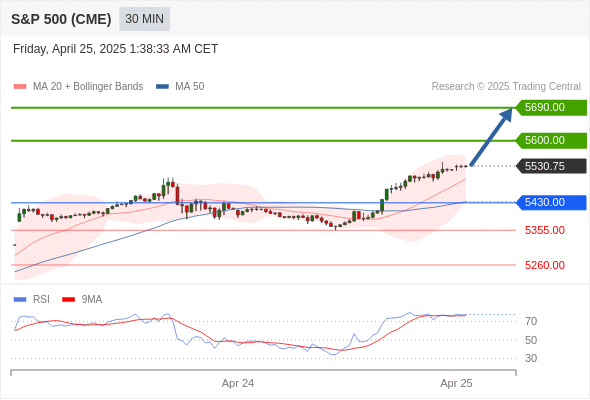Click the 5355.00 red support value
The width and height of the screenshot is (590, 400).
[x=544, y=230]
